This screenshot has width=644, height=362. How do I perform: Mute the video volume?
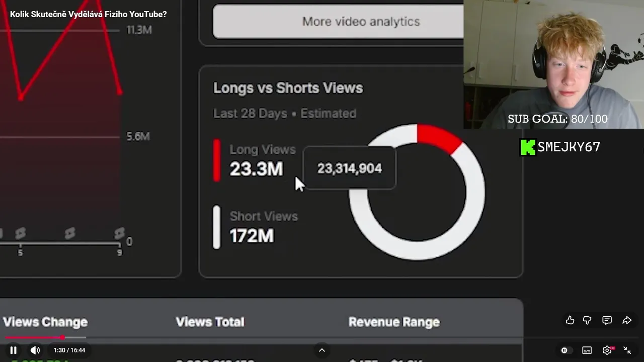(35, 350)
